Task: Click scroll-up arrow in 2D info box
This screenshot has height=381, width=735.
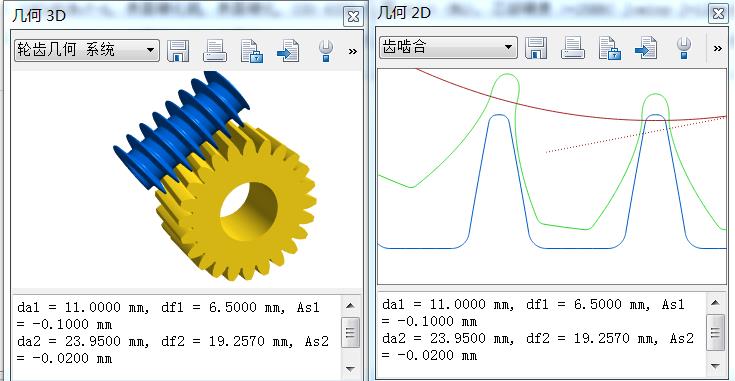Action: (x=715, y=303)
